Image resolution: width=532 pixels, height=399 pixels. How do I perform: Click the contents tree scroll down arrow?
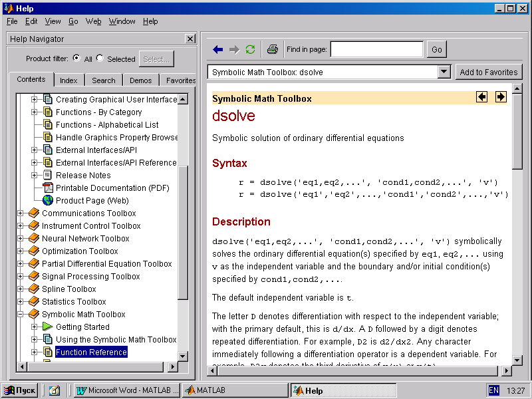[x=183, y=356]
